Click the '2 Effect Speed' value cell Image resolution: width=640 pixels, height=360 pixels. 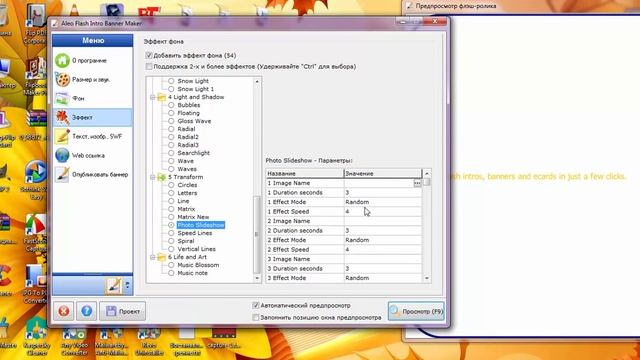[x=382, y=249]
